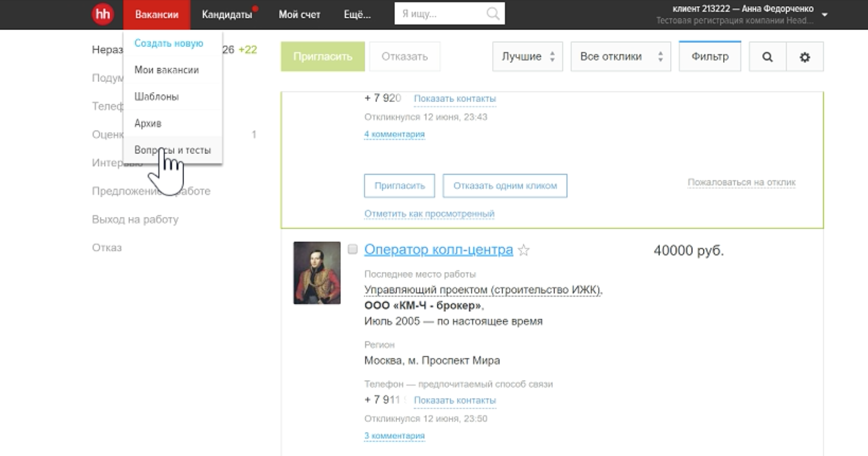
Task: Focus the Я ищу search field
Action: point(441,14)
